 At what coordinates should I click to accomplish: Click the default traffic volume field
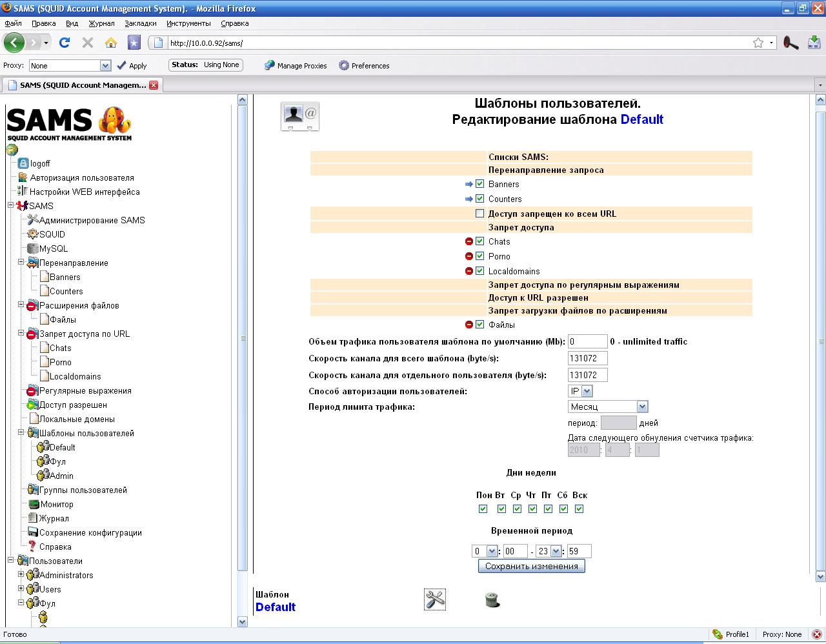pyautogui.click(x=588, y=341)
